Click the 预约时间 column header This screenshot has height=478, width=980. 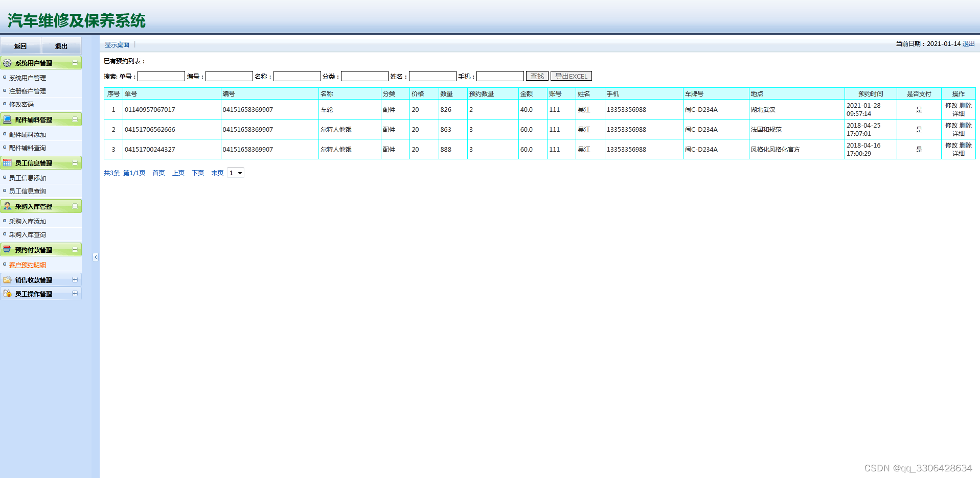coord(871,94)
